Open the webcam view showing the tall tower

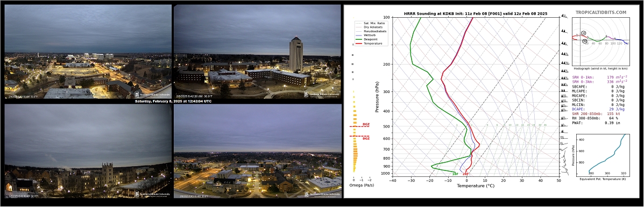point(257,52)
